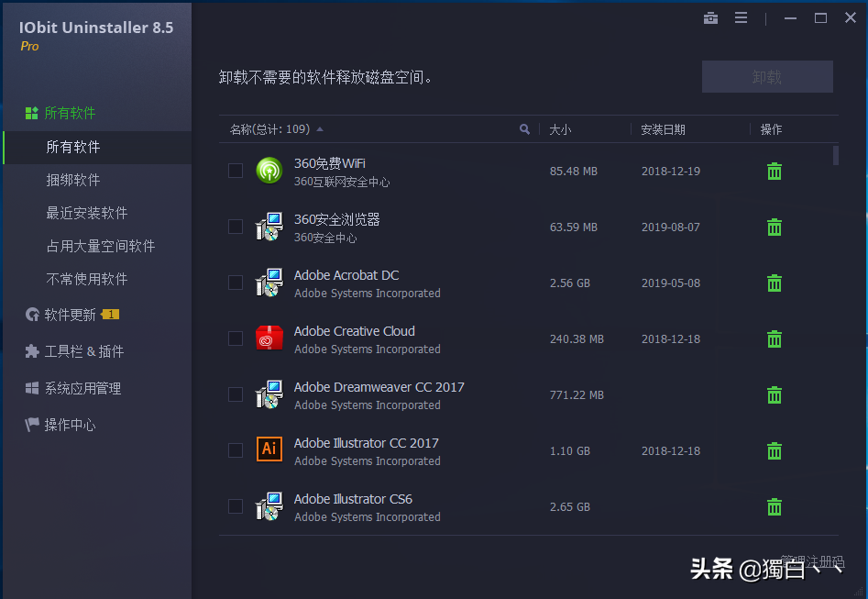Click the sort arrow beside 名称(总计: 109)
The image size is (868, 599).
pos(320,129)
